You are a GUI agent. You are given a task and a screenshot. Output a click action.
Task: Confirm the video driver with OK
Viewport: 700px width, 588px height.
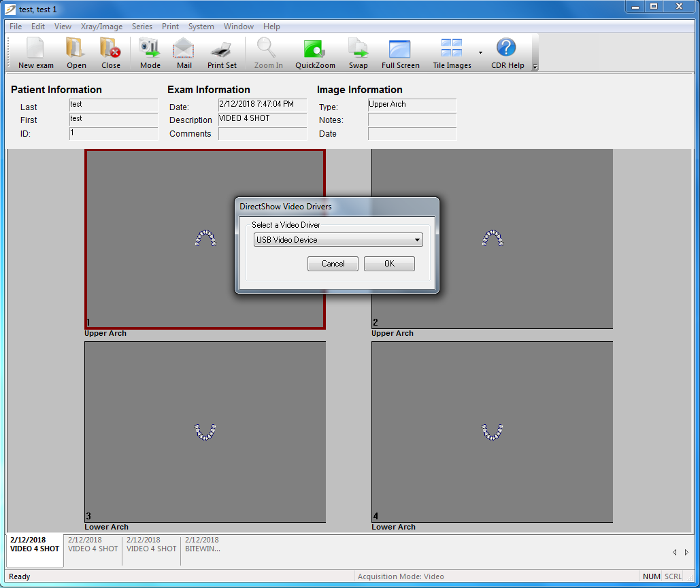pos(389,264)
